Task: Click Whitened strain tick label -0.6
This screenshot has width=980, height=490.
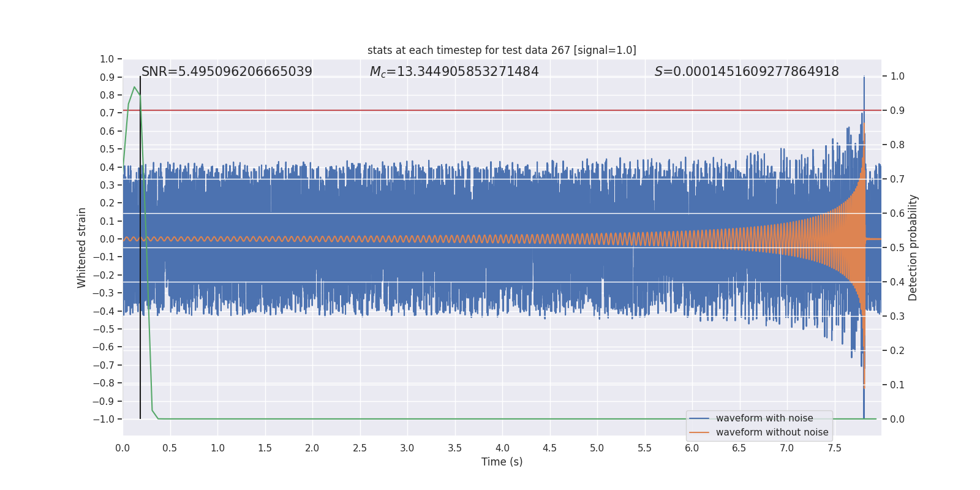Action: pos(104,347)
